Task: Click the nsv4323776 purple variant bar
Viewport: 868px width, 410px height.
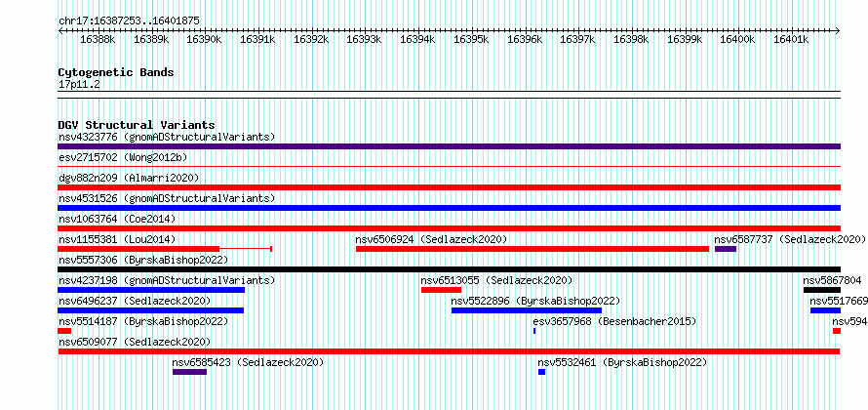Action: pyautogui.click(x=449, y=146)
